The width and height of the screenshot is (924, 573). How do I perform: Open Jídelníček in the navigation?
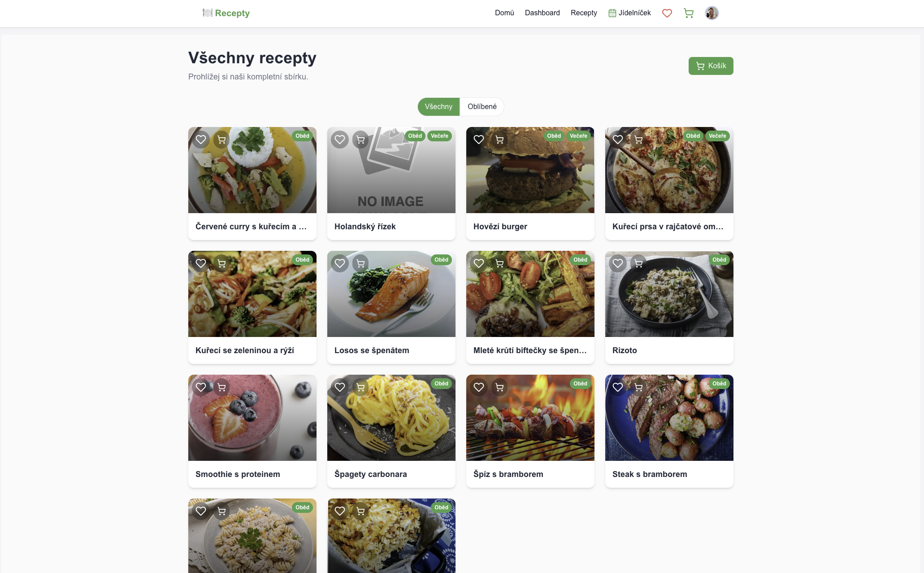(629, 13)
